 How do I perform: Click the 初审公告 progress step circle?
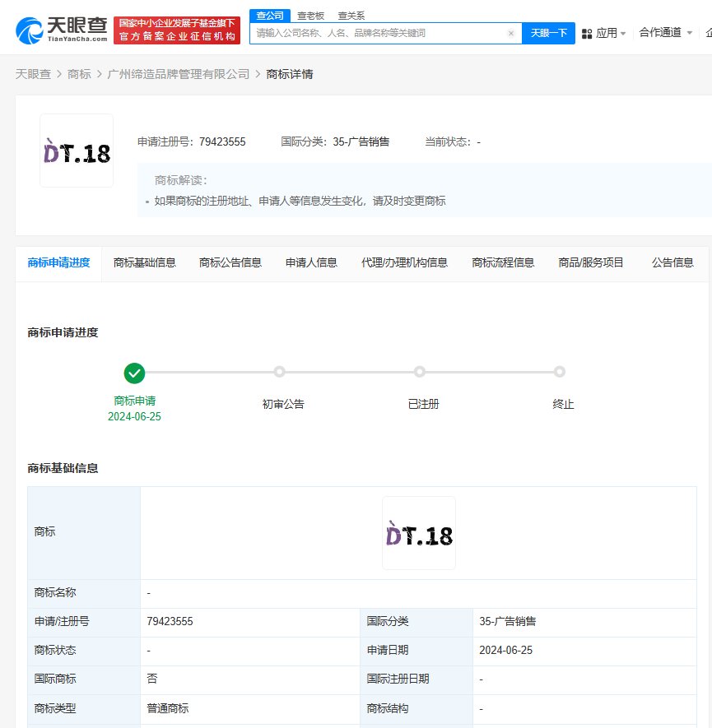(x=279, y=372)
